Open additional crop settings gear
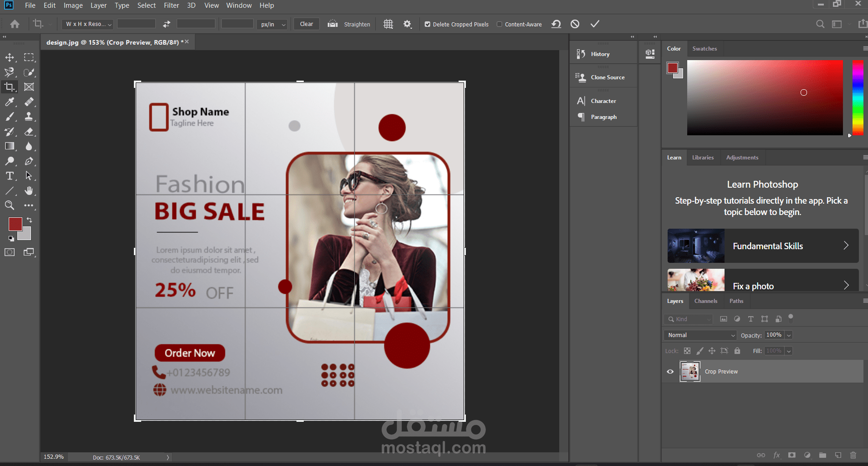The width and height of the screenshot is (868, 466). coord(408,24)
